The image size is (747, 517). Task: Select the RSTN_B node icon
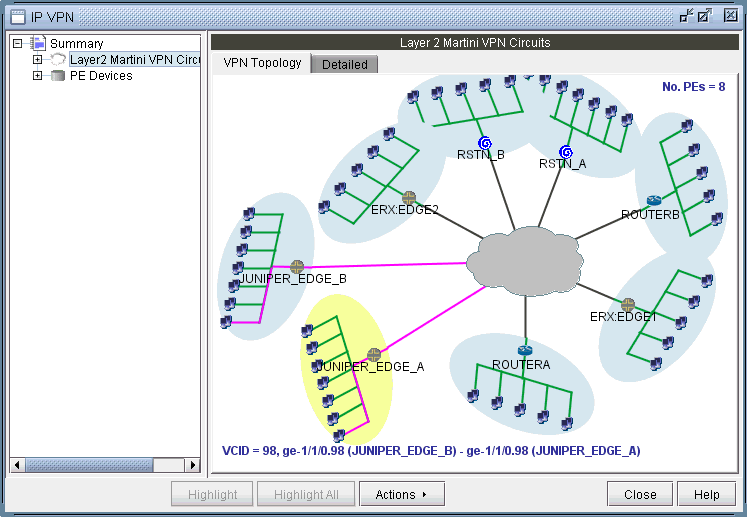pyautogui.click(x=484, y=143)
